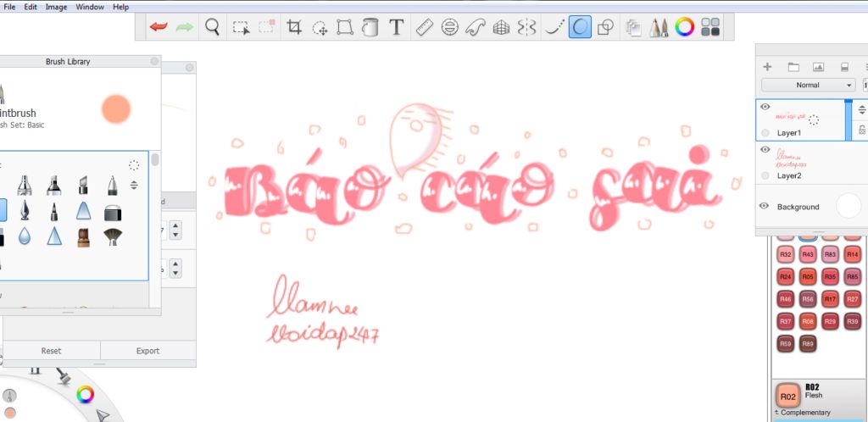This screenshot has height=422, width=868.
Task: Choose the rectangular selection tool
Action: tap(241, 27)
